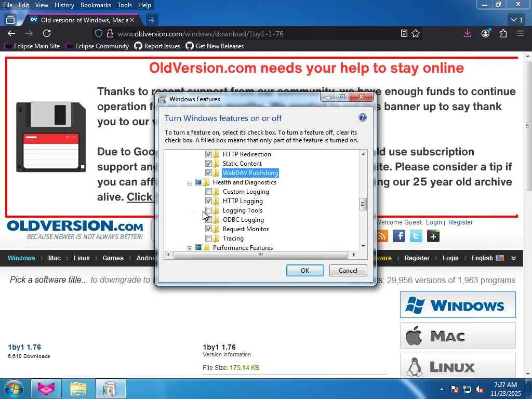Image resolution: width=532 pixels, height=399 pixels.
Task: Click the network tray icon
Action: [x=467, y=390]
